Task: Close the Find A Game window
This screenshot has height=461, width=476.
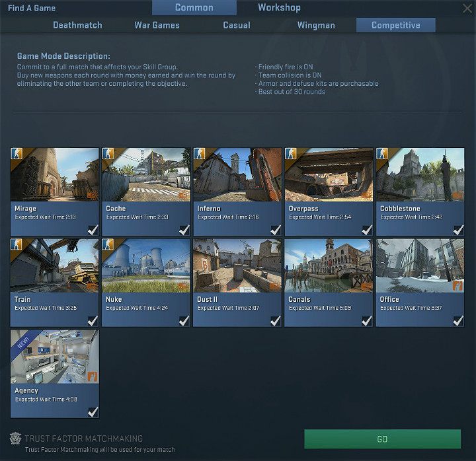Action: (467, 8)
